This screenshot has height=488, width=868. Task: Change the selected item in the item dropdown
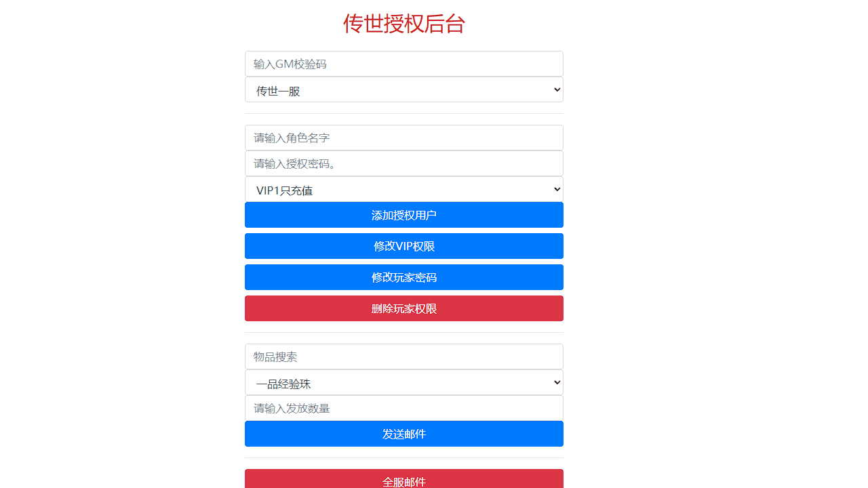pos(404,382)
